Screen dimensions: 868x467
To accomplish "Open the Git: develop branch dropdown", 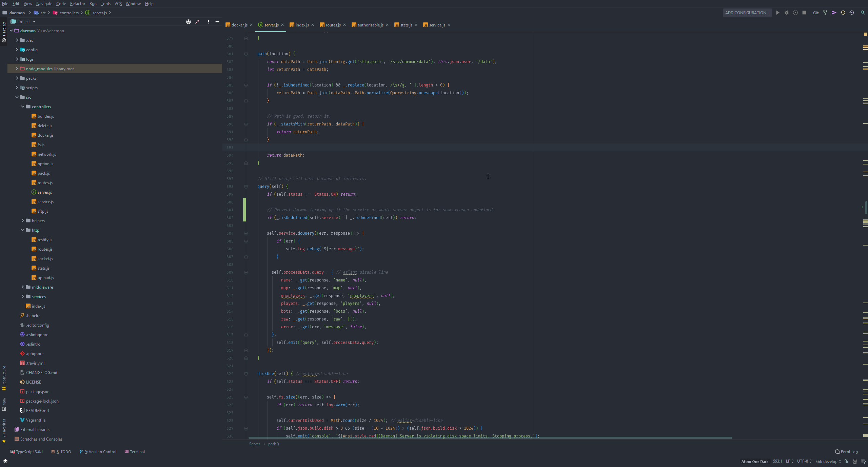I will point(828,461).
